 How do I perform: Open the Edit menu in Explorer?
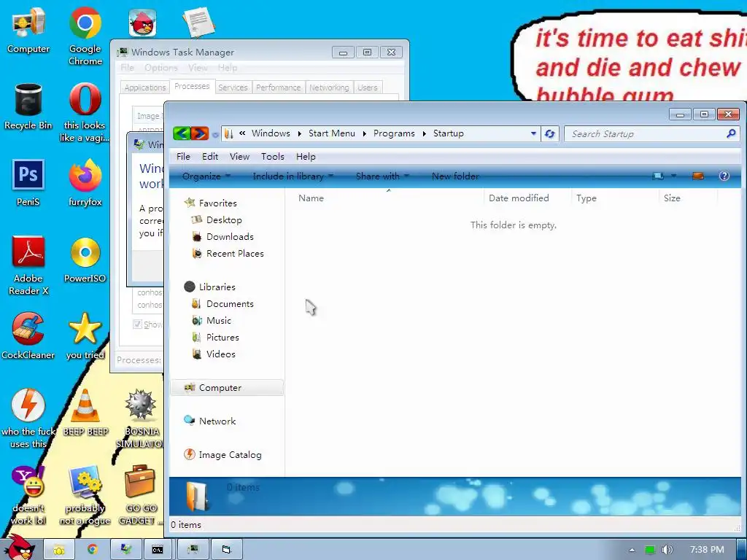(209, 157)
